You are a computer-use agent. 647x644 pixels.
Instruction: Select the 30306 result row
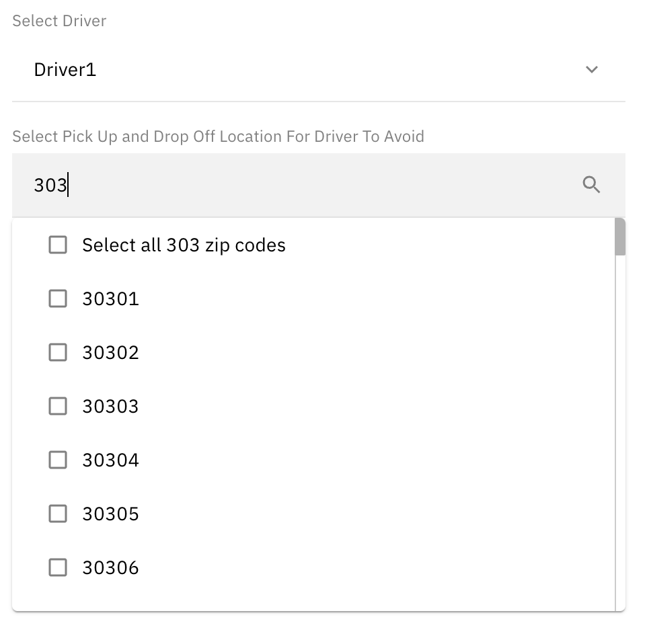tap(110, 567)
